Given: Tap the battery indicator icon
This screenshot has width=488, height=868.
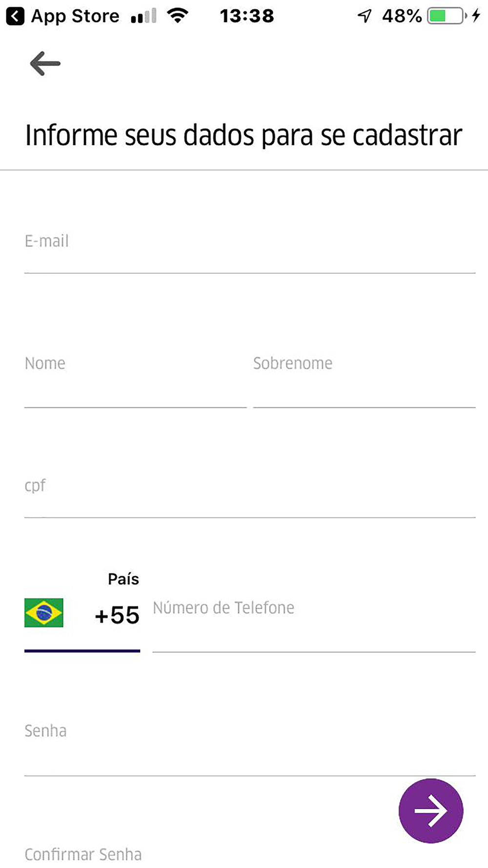Looking at the screenshot, I should tap(446, 16).
